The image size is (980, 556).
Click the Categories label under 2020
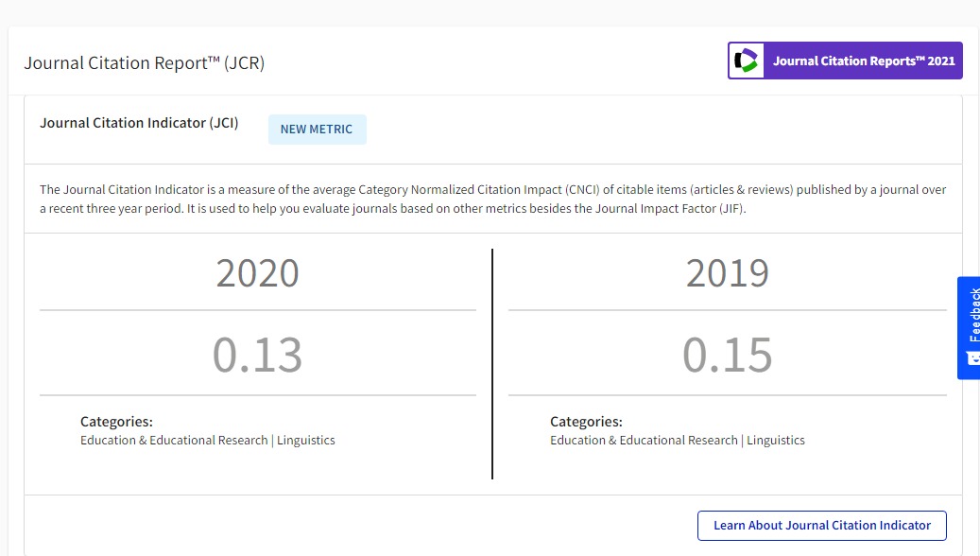pyautogui.click(x=116, y=422)
